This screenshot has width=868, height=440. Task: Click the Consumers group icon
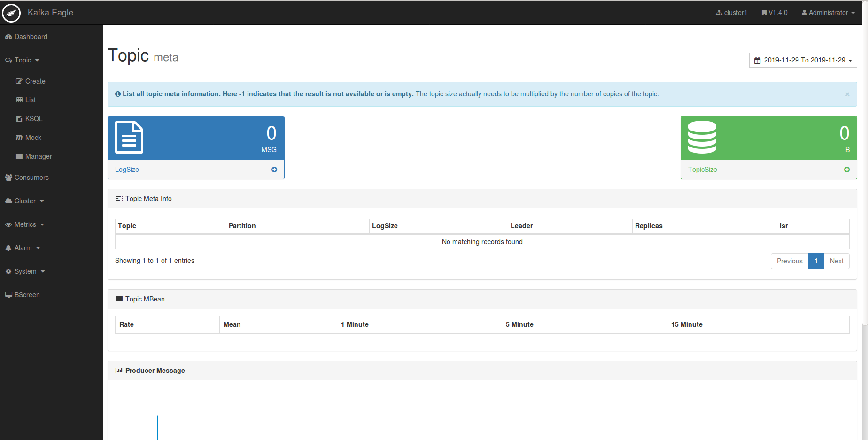(8, 178)
